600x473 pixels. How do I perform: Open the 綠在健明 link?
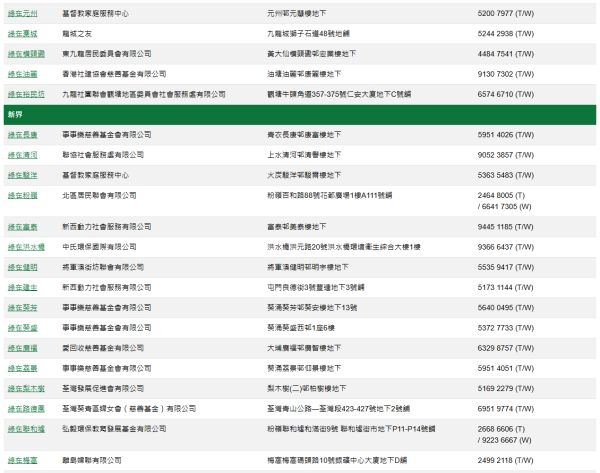point(23,267)
